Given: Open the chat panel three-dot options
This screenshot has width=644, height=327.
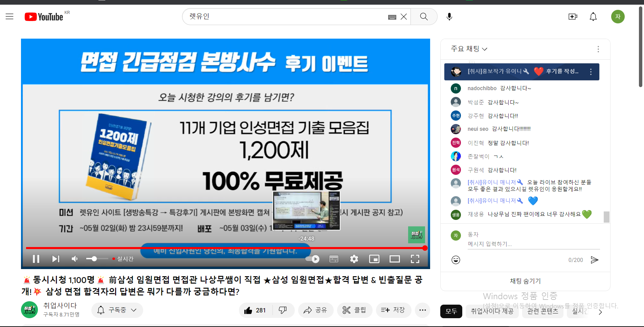Looking at the screenshot, I should [x=598, y=49].
